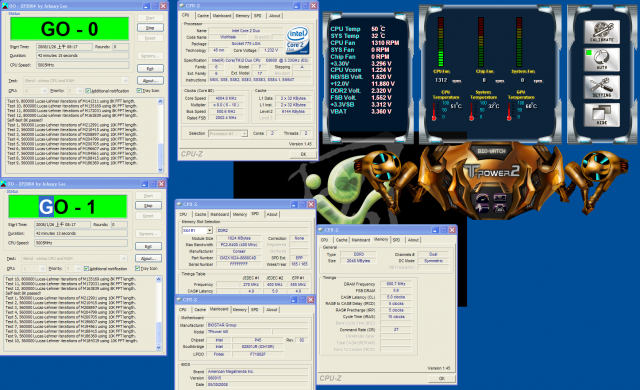Switch to Cache tab in top CPU-Z window
This screenshot has height=390, width=640.
pos(202,16)
